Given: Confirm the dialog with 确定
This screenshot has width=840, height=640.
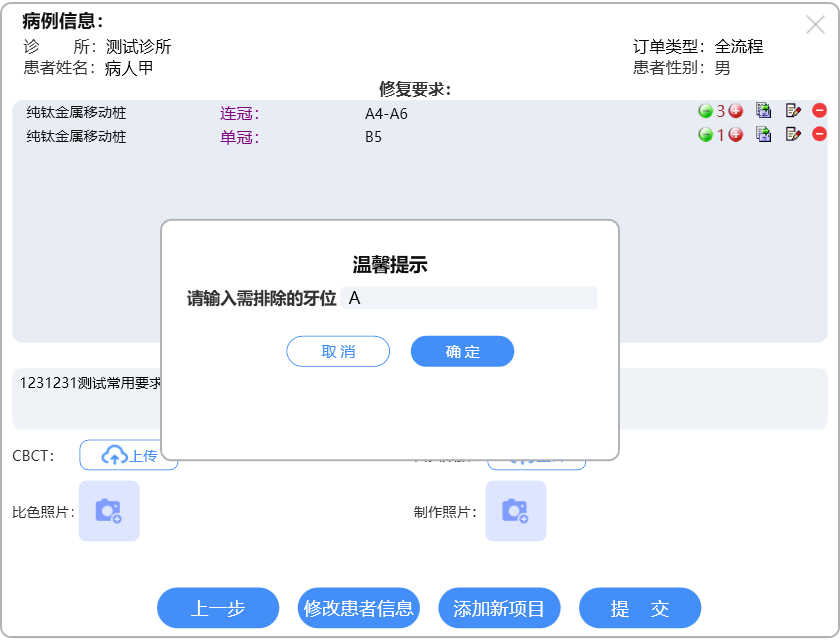Looking at the screenshot, I should pos(462,352).
